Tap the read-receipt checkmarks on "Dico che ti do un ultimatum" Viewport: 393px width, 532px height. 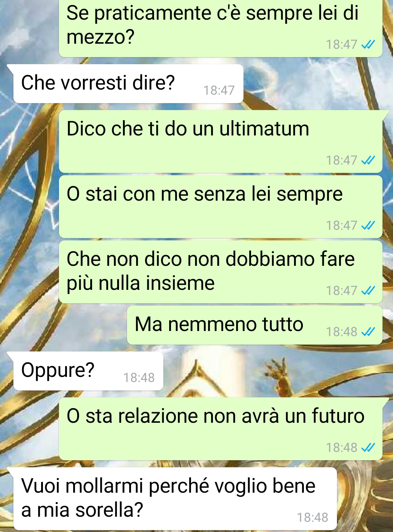click(368, 160)
